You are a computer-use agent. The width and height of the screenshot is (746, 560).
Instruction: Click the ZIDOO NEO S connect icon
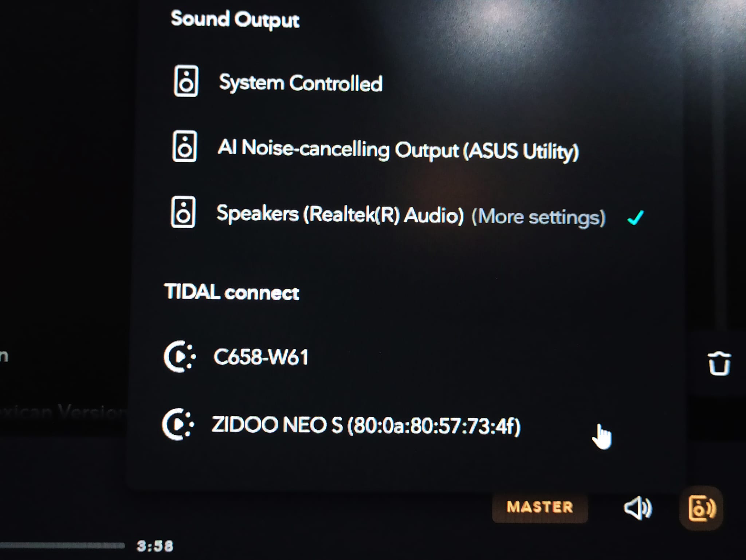coord(177,424)
